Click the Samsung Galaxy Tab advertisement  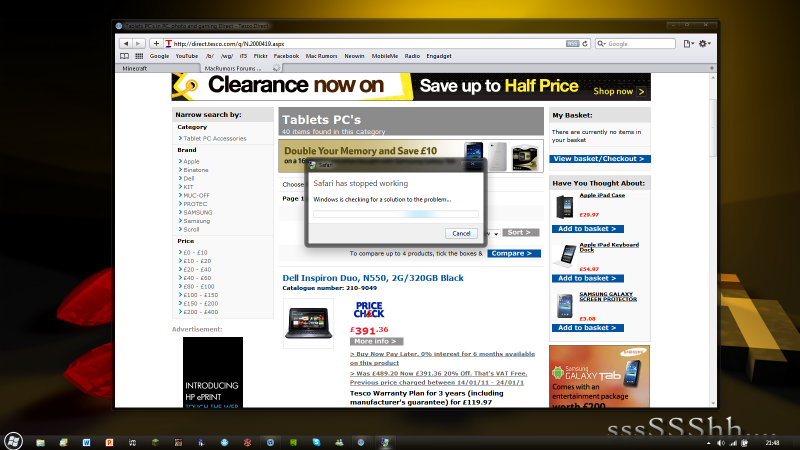tap(599, 377)
